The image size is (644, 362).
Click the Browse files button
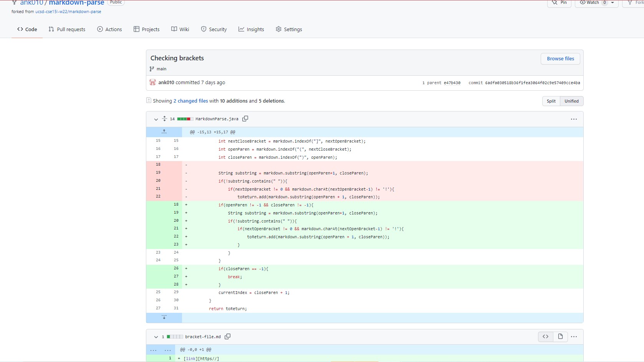pyautogui.click(x=560, y=58)
